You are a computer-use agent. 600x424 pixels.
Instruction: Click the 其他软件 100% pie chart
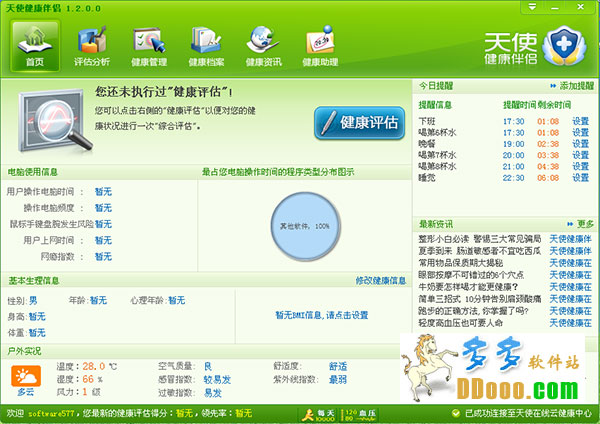pyautogui.click(x=305, y=227)
